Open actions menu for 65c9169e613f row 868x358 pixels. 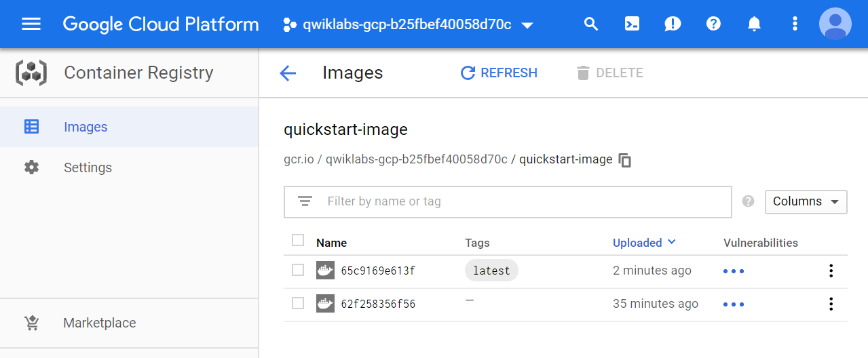pos(831,271)
